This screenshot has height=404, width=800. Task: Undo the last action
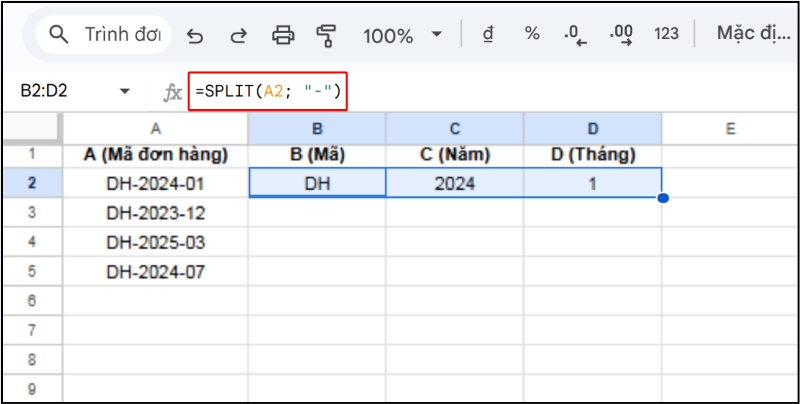(195, 35)
